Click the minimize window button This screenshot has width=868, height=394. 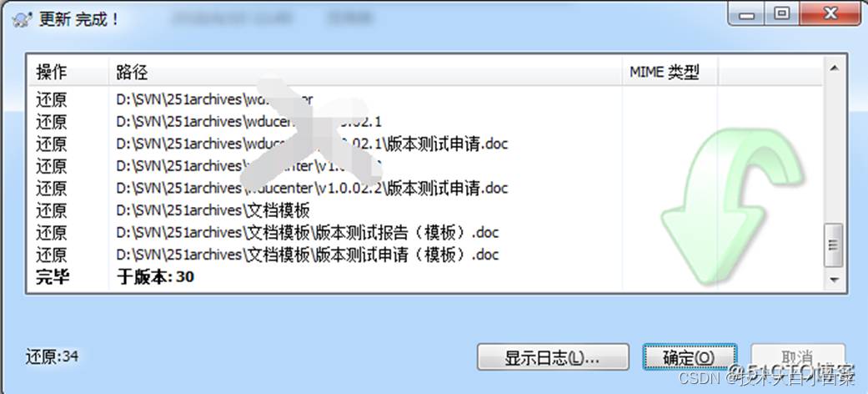point(748,14)
